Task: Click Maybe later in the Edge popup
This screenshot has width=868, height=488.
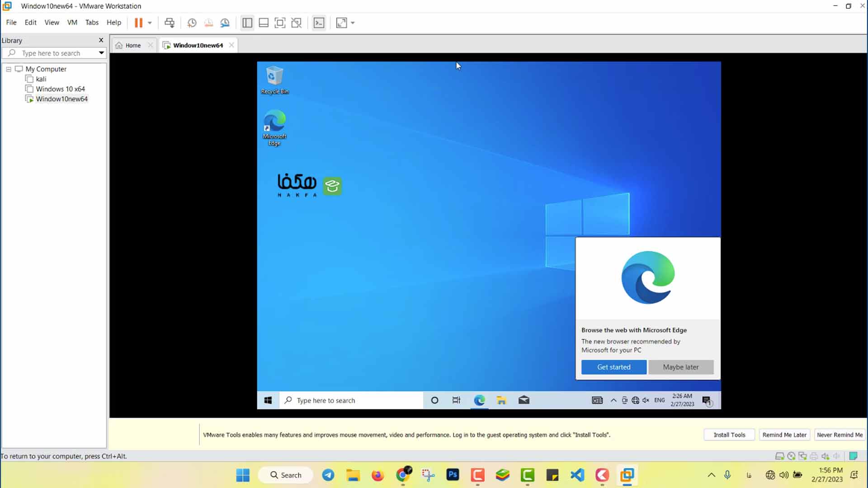Action: [681, 367]
